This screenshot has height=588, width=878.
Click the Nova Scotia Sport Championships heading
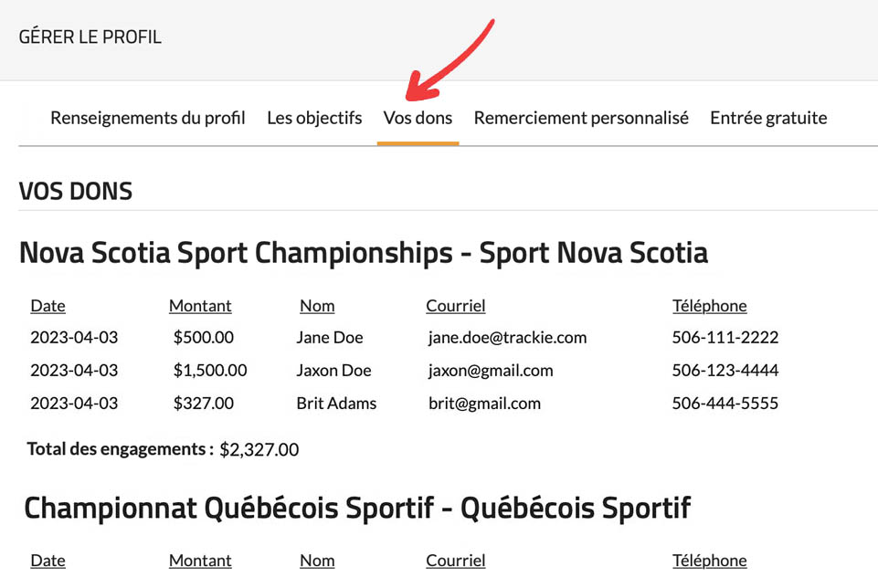click(x=363, y=253)
